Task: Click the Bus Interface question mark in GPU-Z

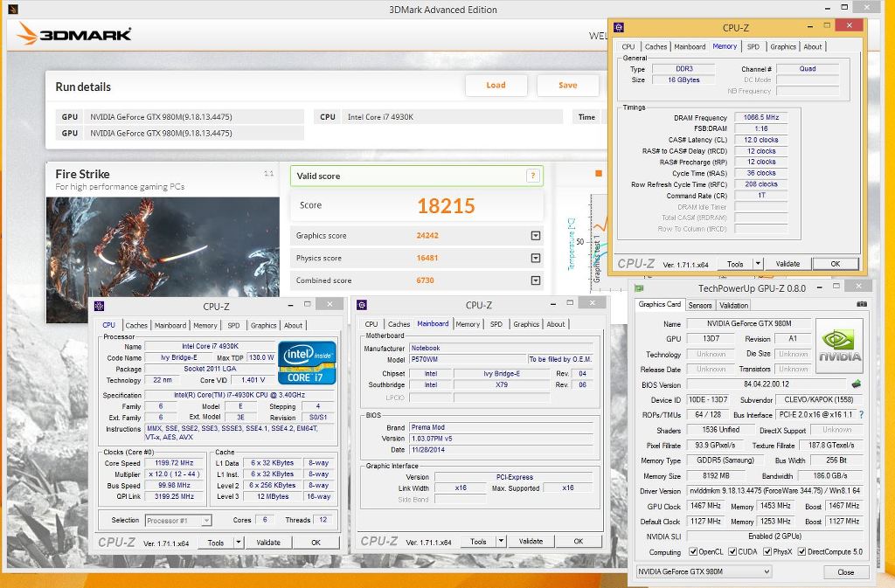Action: point(861,415)
